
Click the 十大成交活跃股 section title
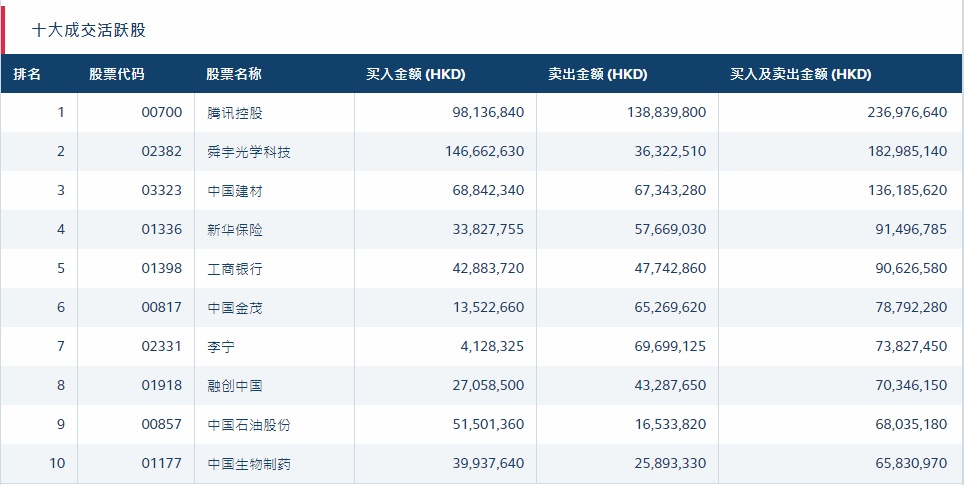(x=89, y=30)
